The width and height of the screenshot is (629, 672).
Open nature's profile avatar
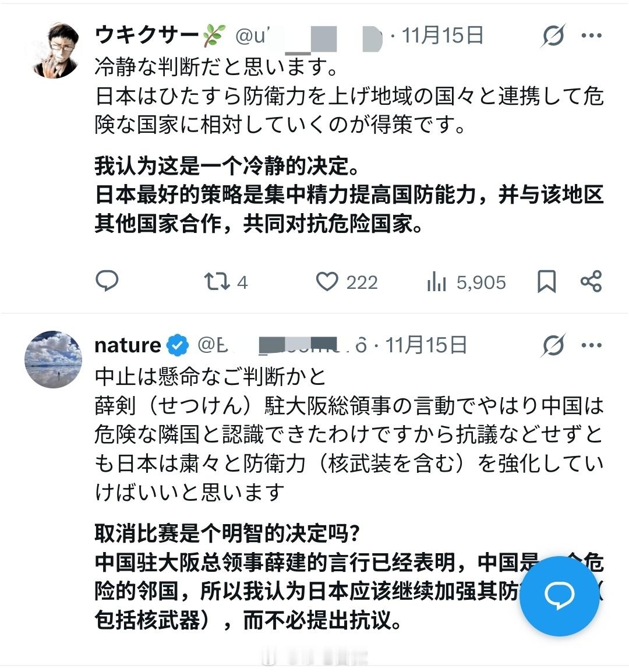tap(53, 359)
